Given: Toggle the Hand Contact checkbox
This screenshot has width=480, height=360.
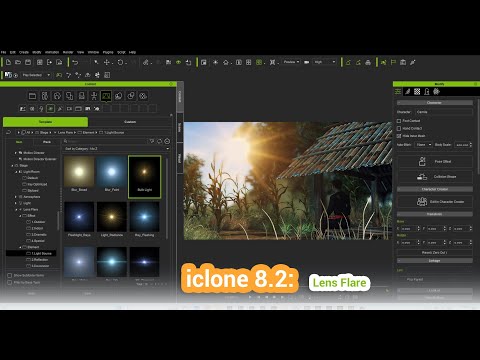Looking at the screenshot, I should click(399, 128).
